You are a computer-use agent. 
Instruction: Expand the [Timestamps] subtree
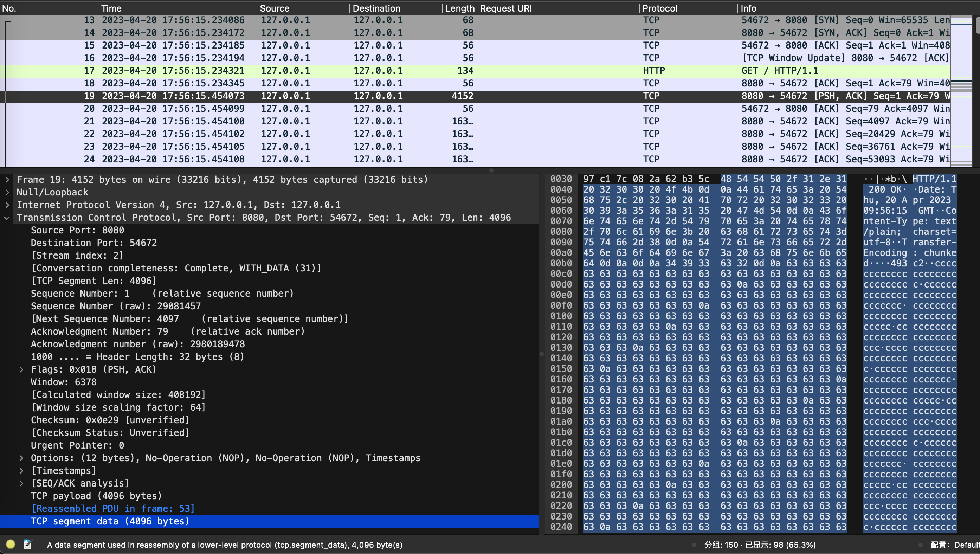click(21, 471)
